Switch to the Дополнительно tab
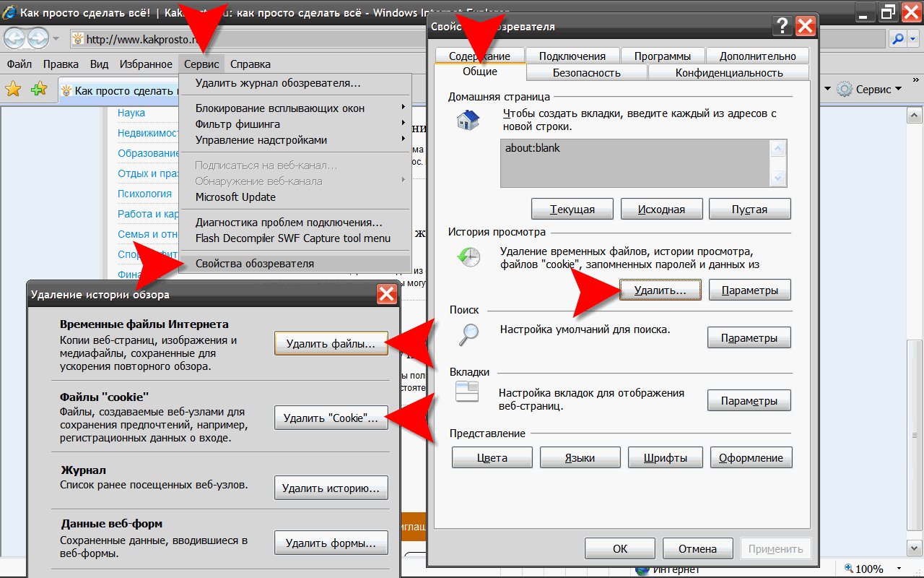 coord(757,56)
